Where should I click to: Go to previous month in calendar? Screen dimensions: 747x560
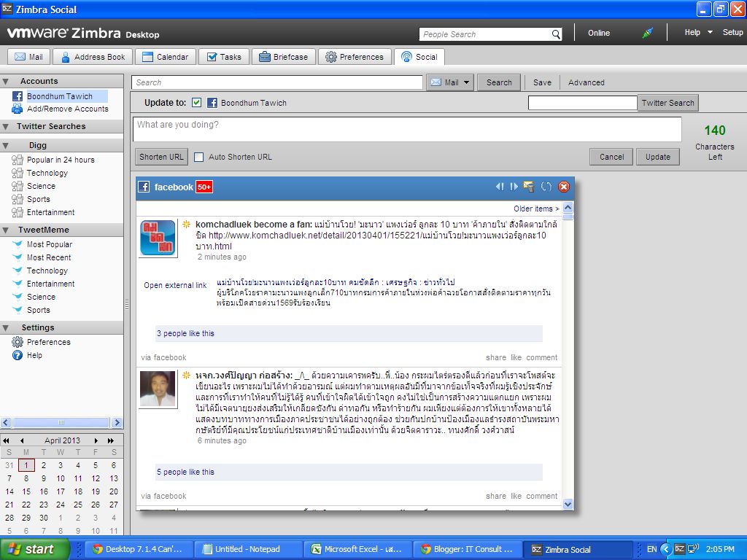[22, 440]
